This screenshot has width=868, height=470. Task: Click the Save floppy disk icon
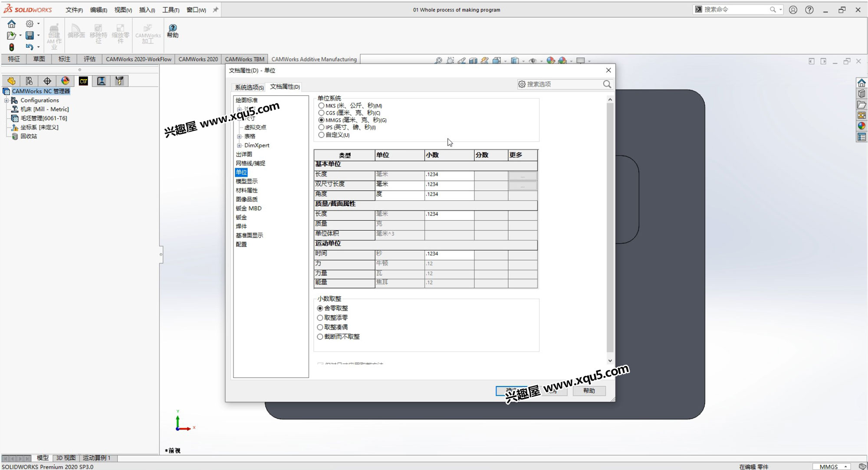[x=30, y=35]
